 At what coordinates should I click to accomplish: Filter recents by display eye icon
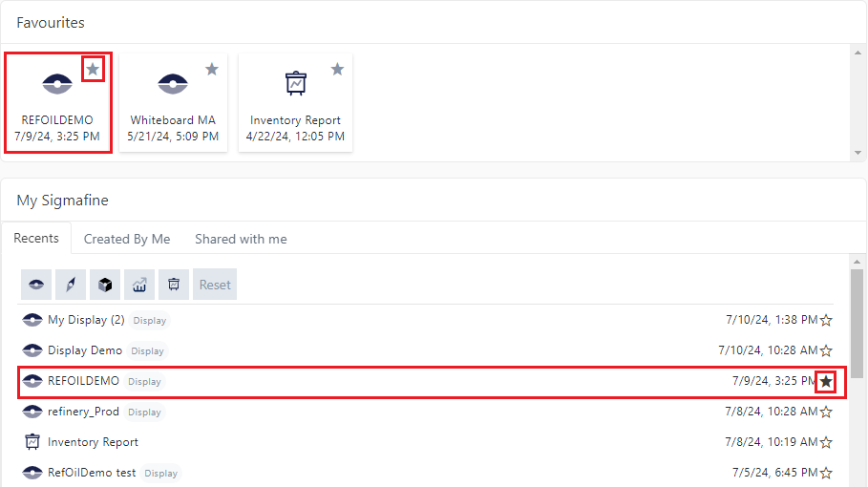(36, 285)
